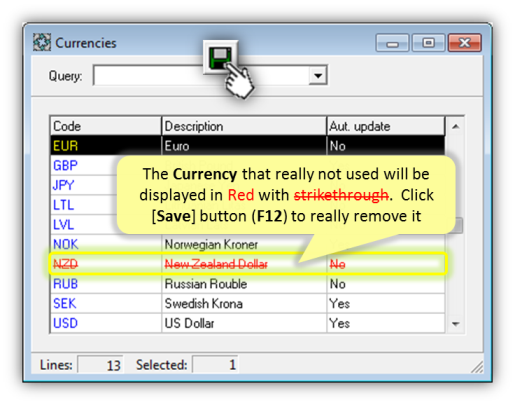Image resolution: width=515 pixels, height=405 pixels.
Task: Click the Aut. update column header
Action: point(386,126)
